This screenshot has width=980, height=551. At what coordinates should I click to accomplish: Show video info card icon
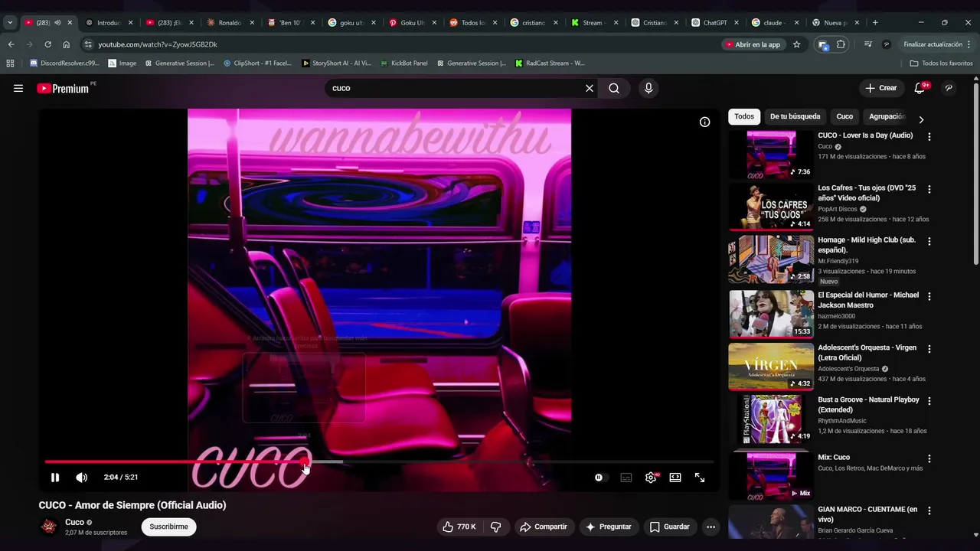click(704, 122)
